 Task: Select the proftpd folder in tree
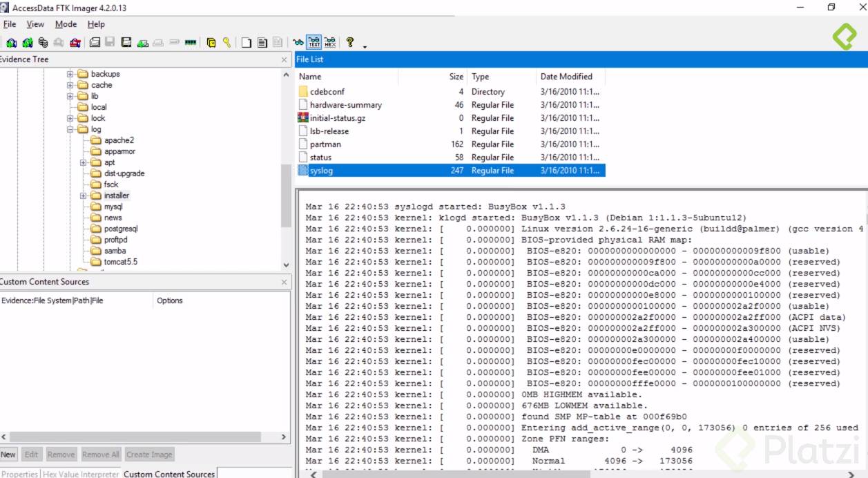pyautogui.click(x=115, y=240)
